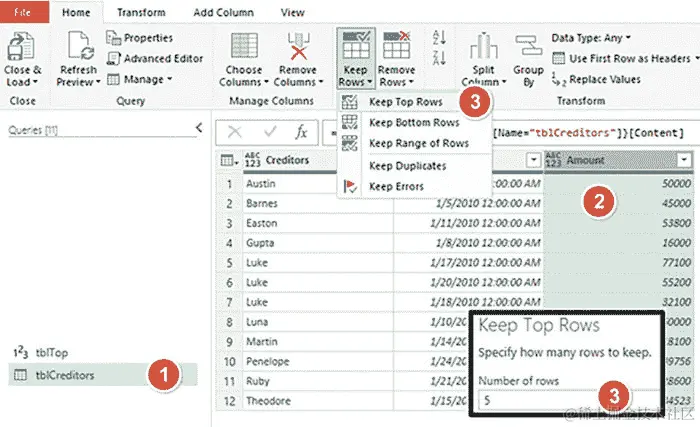Select the tblCreditors query
The image size is (700, 427).
(103, 375)
